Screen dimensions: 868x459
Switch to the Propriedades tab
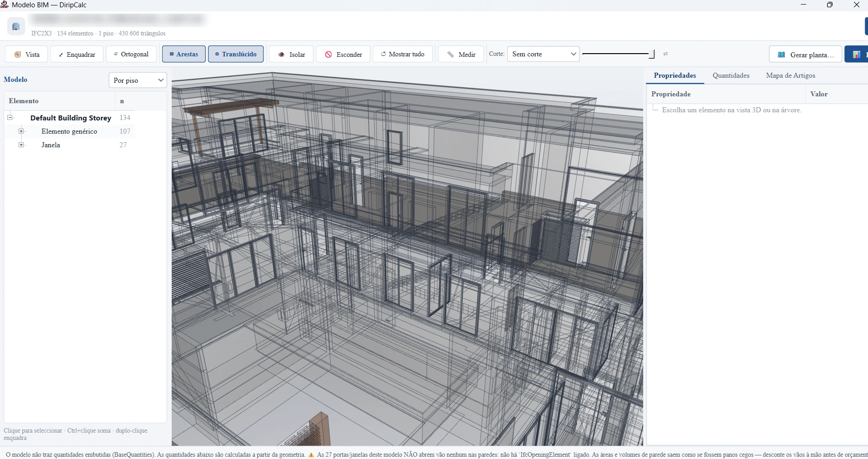pos(675,75)
